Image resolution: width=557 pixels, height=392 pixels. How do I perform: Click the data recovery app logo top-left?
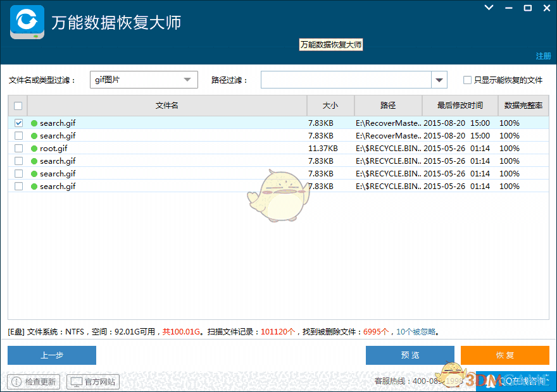(27, 22)
